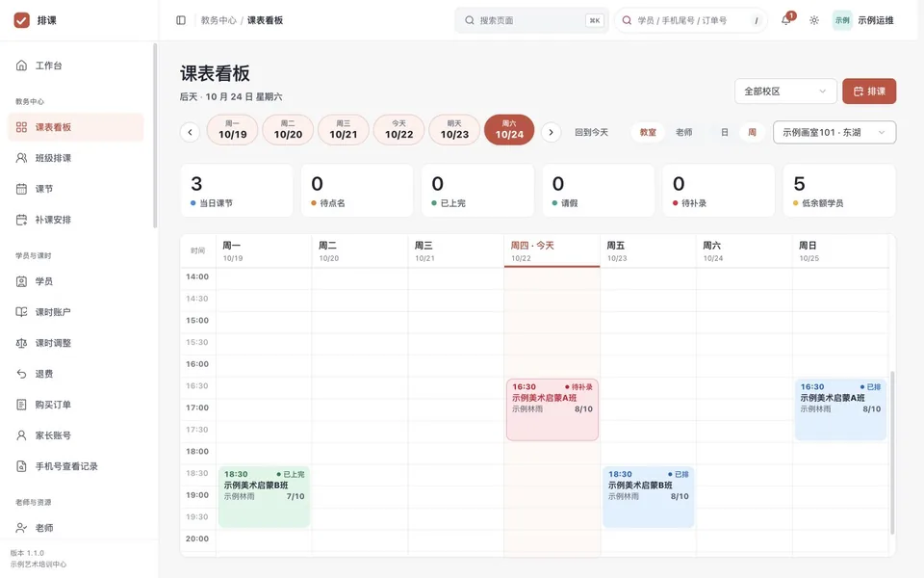Open 手机号查看记录 in the sidebar
The image size is (924, 578).
pos(76,466)
